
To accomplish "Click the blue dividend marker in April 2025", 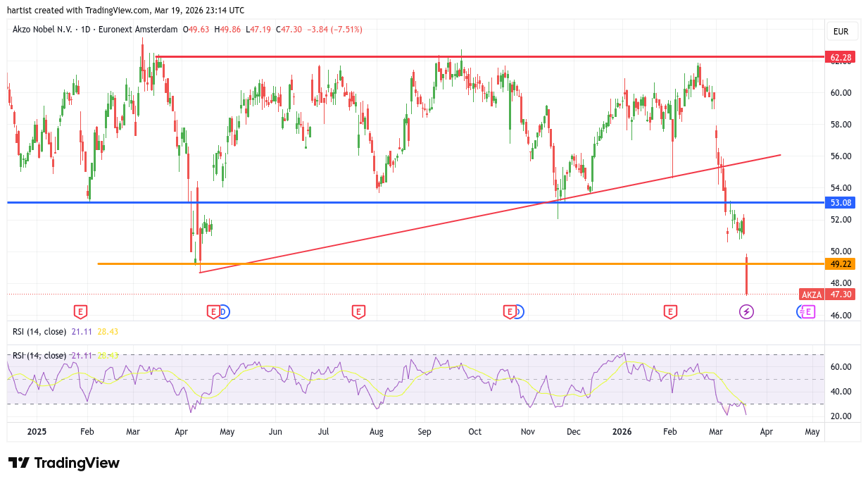I will [223, 311].
